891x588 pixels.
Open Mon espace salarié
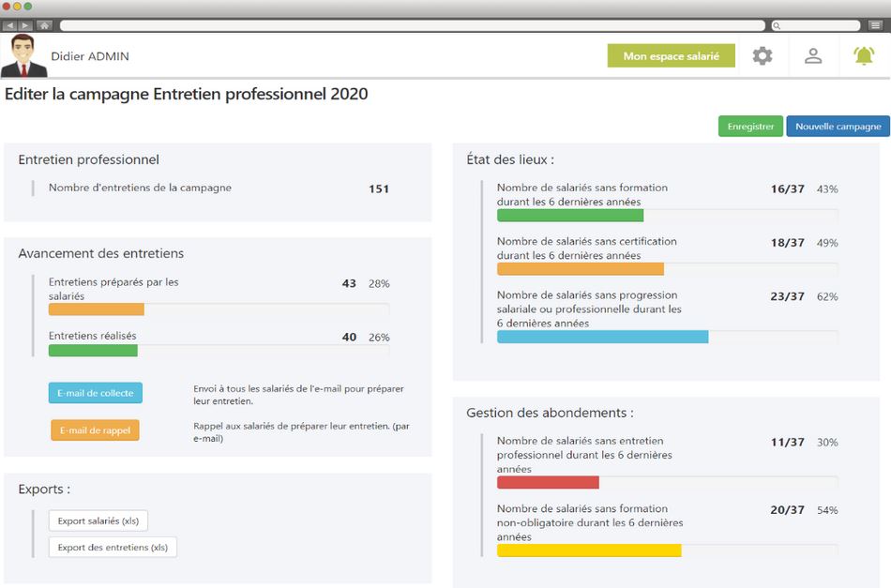coord(672,55)
